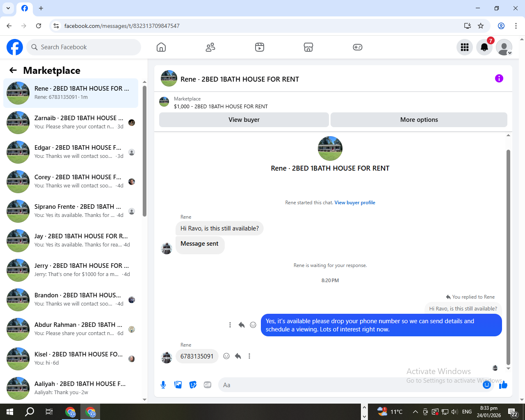Show hidden system tray icons
The width and height of the screenshot is (525, 420).
coord(415,412)
